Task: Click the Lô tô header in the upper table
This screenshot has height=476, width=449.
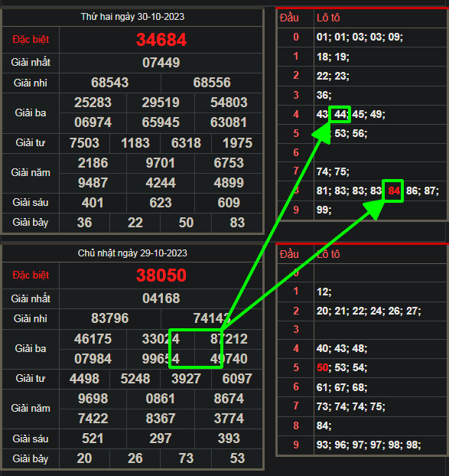Action: 328,18
